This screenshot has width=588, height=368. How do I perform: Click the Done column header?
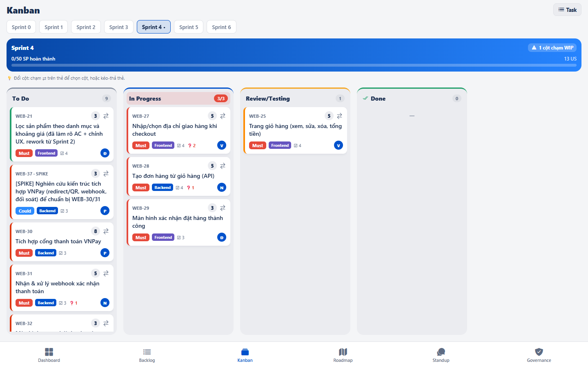pos(412,99)
